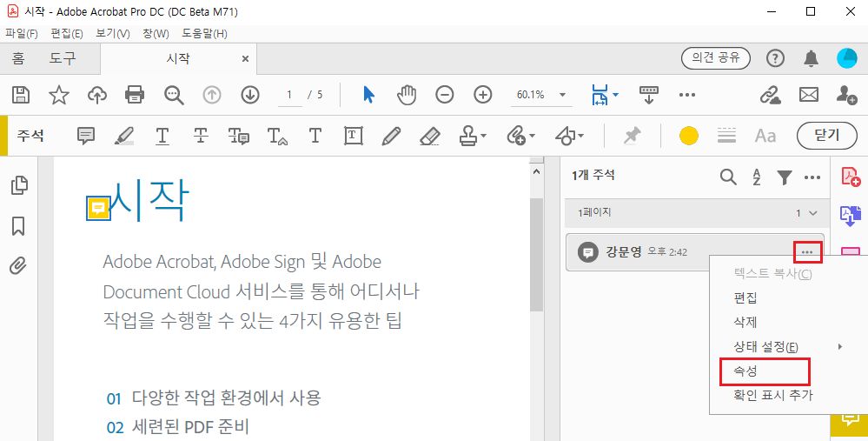This screenshot has height=441, width=868.
Task: Sort comments with the A-Z icon
Action: [757, 177]
